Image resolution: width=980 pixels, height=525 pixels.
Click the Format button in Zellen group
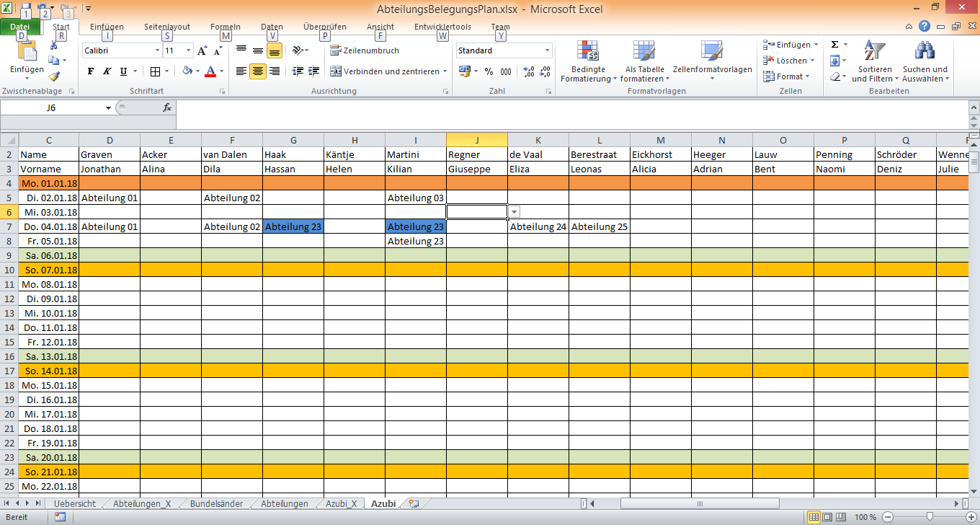pos(786,76)
